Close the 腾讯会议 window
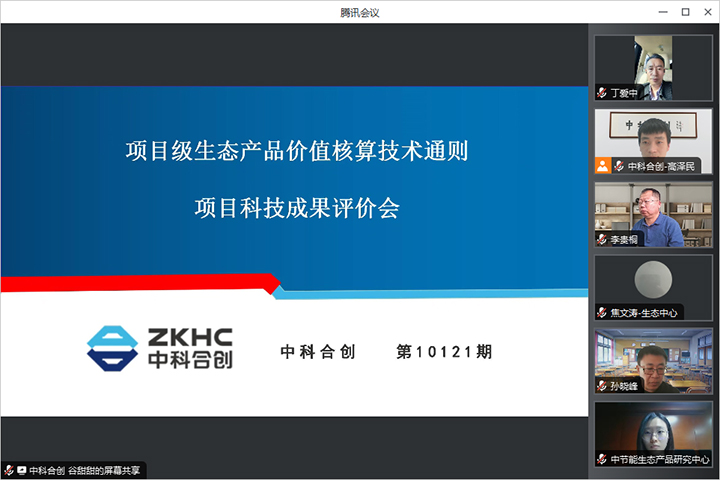The width and height of the screenshot is (720, 480). tap(708, 12)
